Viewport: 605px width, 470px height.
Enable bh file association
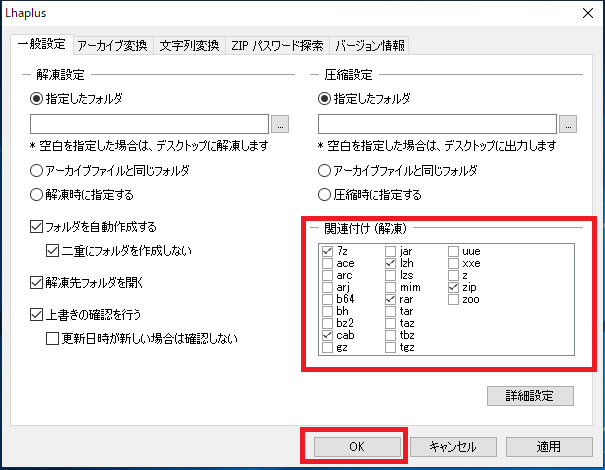tap(327, 311)
